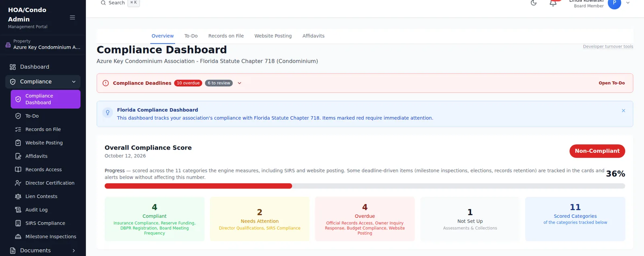Viewport: 644px width, 256px height.
Task: Open Director Certification in sidebar
Action: click(45, 183)
